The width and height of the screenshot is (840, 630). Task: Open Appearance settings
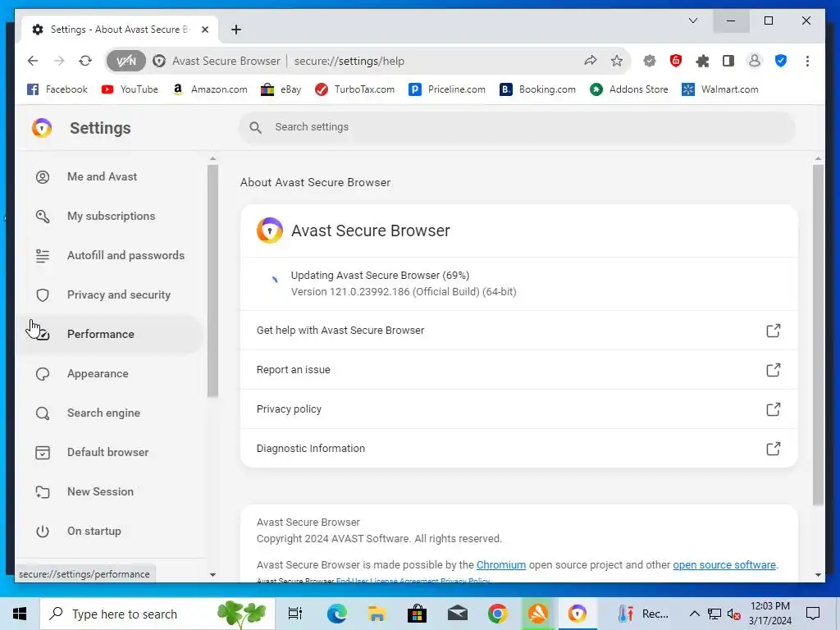110,374
